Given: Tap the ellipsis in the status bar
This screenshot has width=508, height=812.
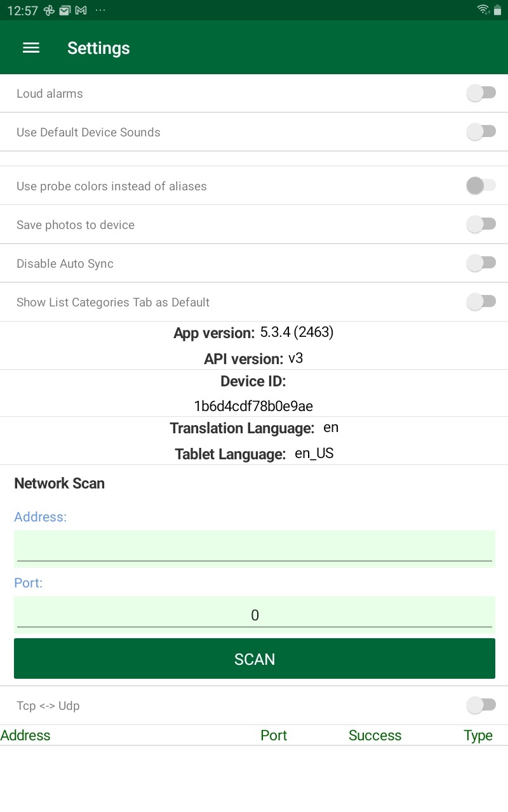Looking at the screenshot, I should click(98, 10).
